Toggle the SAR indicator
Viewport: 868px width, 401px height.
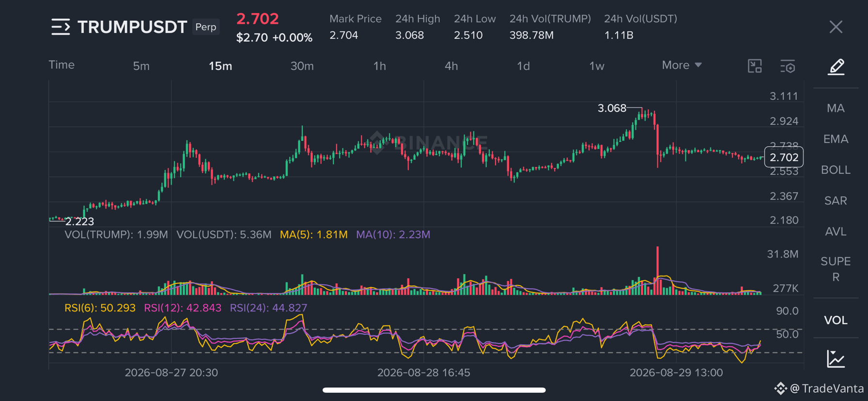tap(836, 200)
